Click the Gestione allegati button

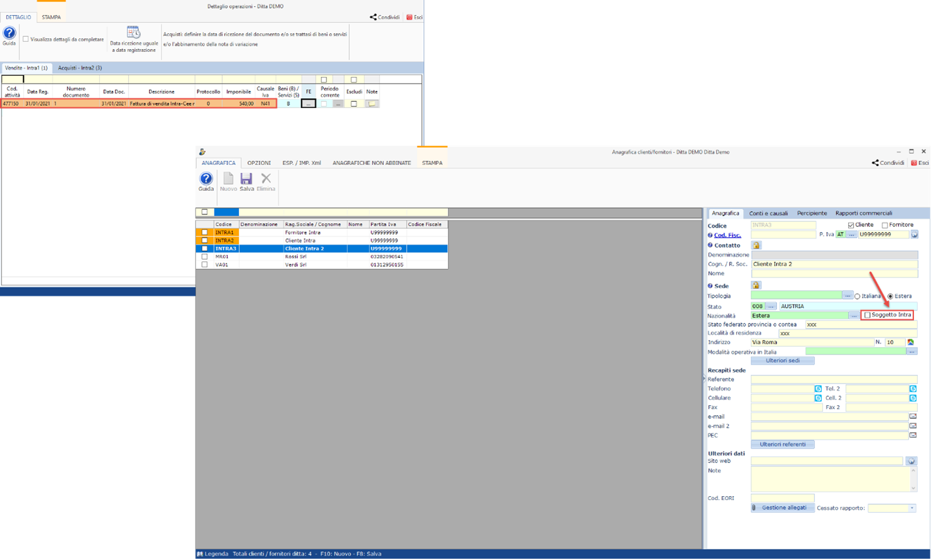coord(782,508)
